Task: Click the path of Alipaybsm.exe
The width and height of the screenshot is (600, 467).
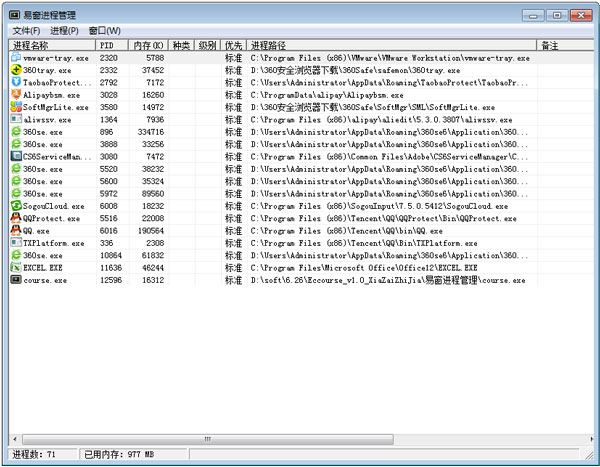Action: coord(327,95)
